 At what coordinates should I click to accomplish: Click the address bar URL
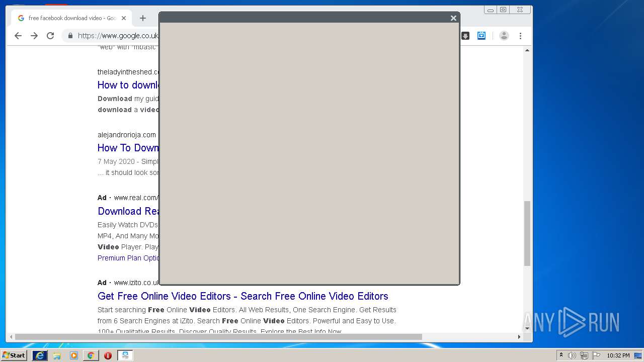click(118, 36)
